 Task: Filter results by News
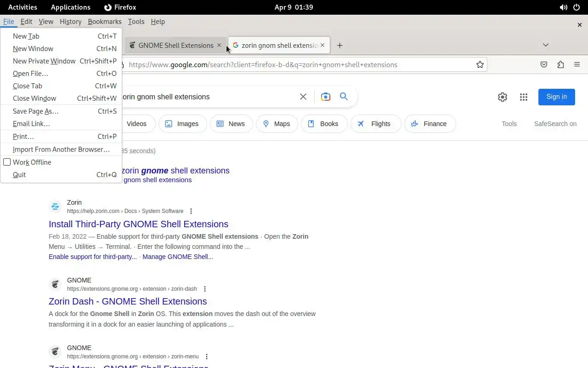231,124
